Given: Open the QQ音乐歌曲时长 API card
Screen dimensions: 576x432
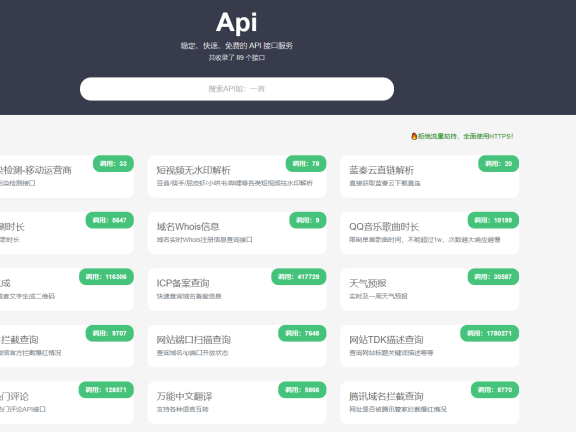Looking at the screenshot, I should pos(429,233).
